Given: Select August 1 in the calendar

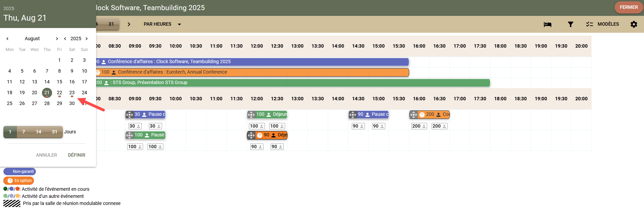Looking at the screenshot, I should tap(60, 60).
